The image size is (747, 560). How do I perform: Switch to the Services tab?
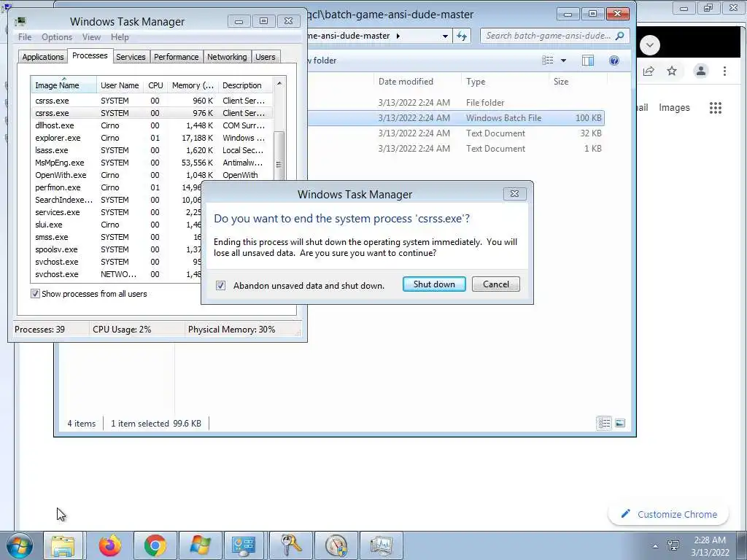(131, 57)
